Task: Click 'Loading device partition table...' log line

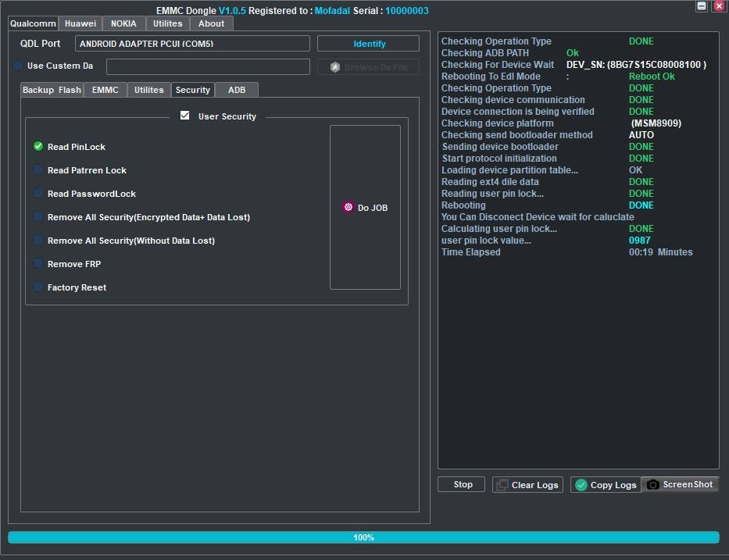Action: 509,170
